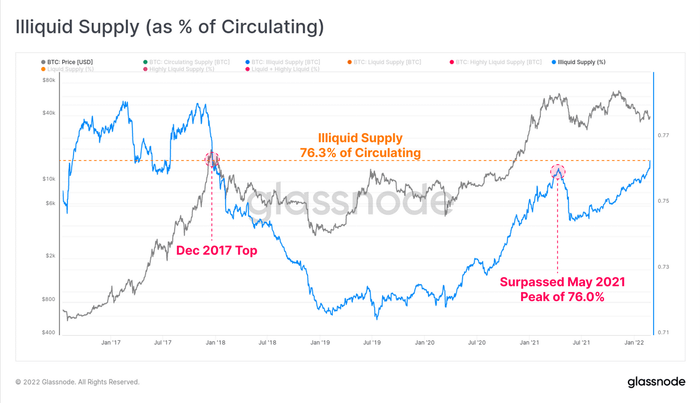Click the pink May 2021 peak circle marker
Viewport: 700px width, 403px height.
click(x=558, y=171)
